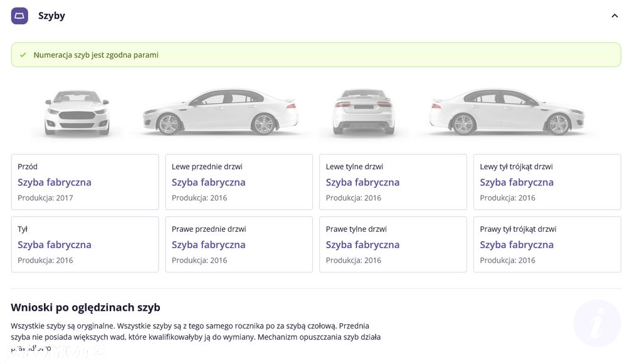Screen dimensions: 627x364
Task: Open the Prawe tylne drzwi card
Action: 393,244
